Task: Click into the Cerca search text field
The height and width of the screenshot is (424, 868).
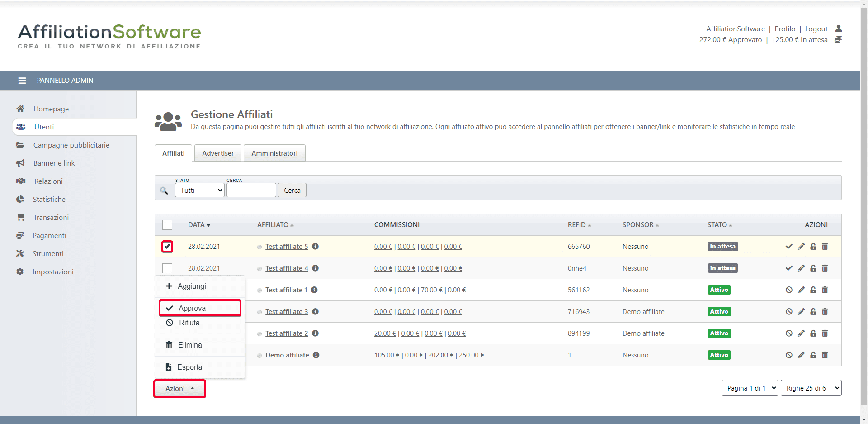Action: pyautogui.click(x=251, y=191)
